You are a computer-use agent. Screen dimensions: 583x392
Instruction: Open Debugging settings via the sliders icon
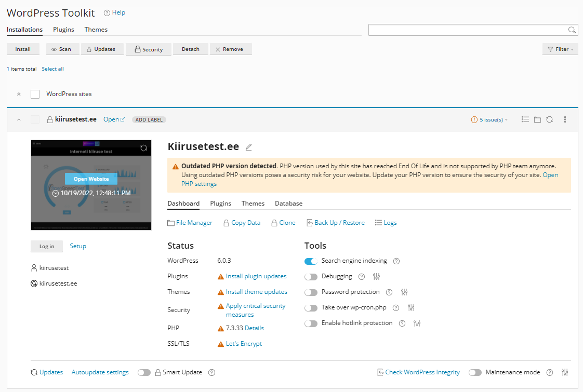[376, 276]
